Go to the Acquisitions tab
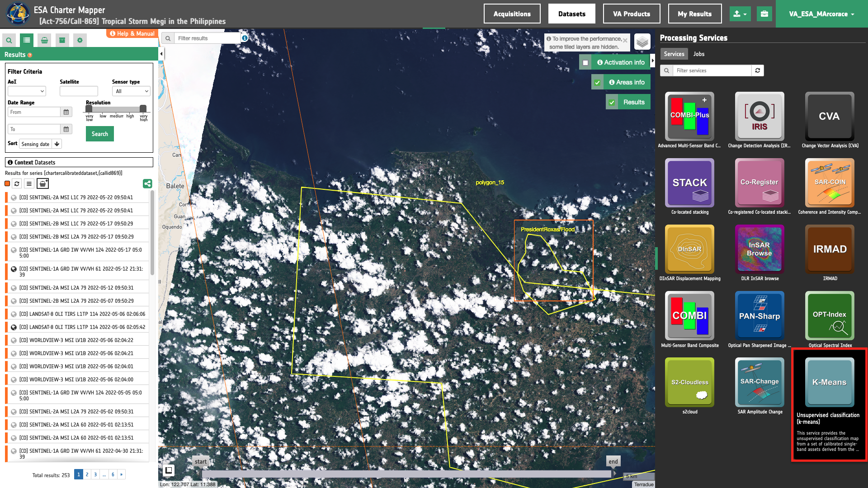The width and height of the screenshot is (868, 488). pos(512,14)
